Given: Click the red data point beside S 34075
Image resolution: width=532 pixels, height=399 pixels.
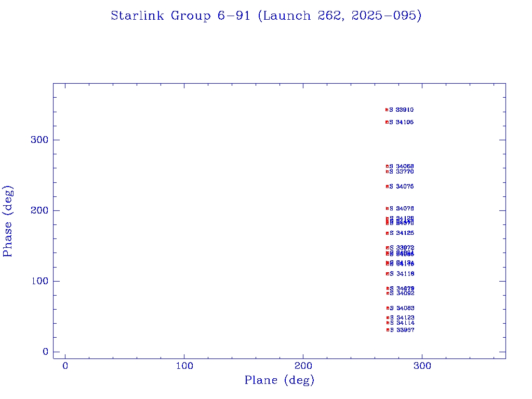Looking at the screenshot, I should coord(387,187).
